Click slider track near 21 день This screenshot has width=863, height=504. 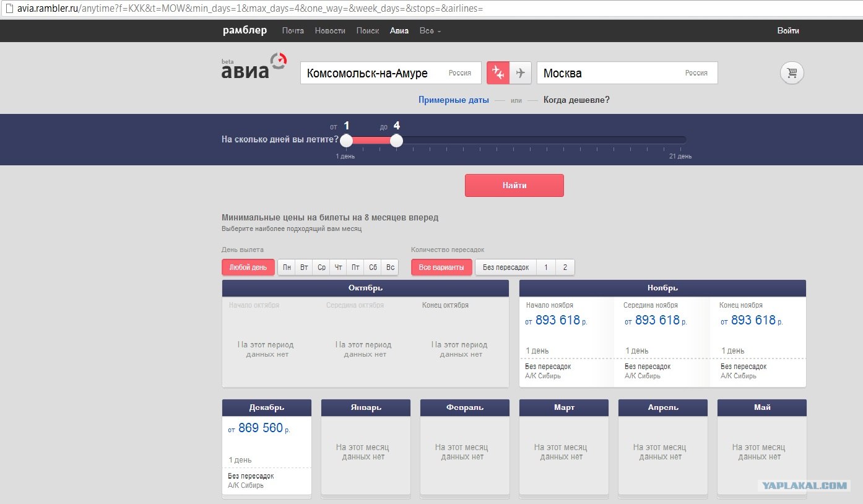(680, 141)
